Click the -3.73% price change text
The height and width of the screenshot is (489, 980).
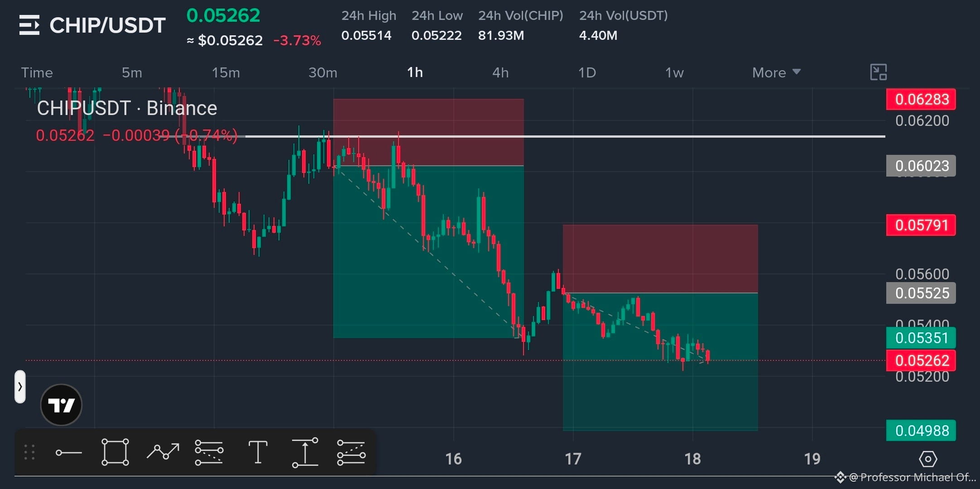click(297, 40)
